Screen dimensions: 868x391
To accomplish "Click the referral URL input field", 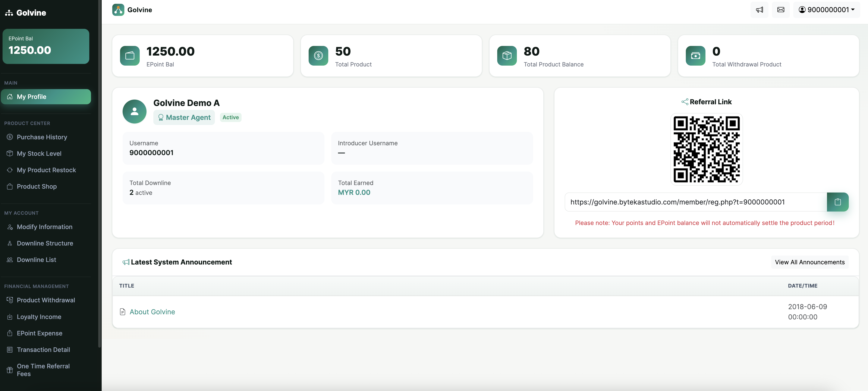I will tap(696, 202).
